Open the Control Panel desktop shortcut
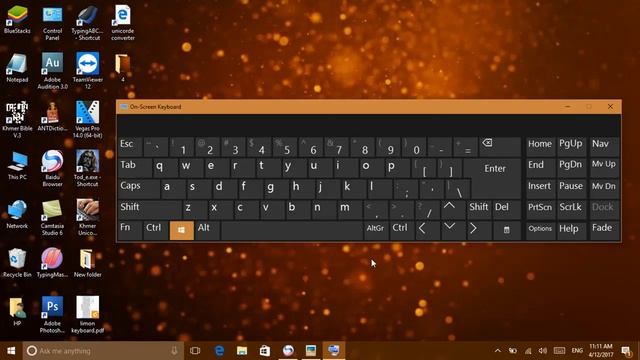 52,22
